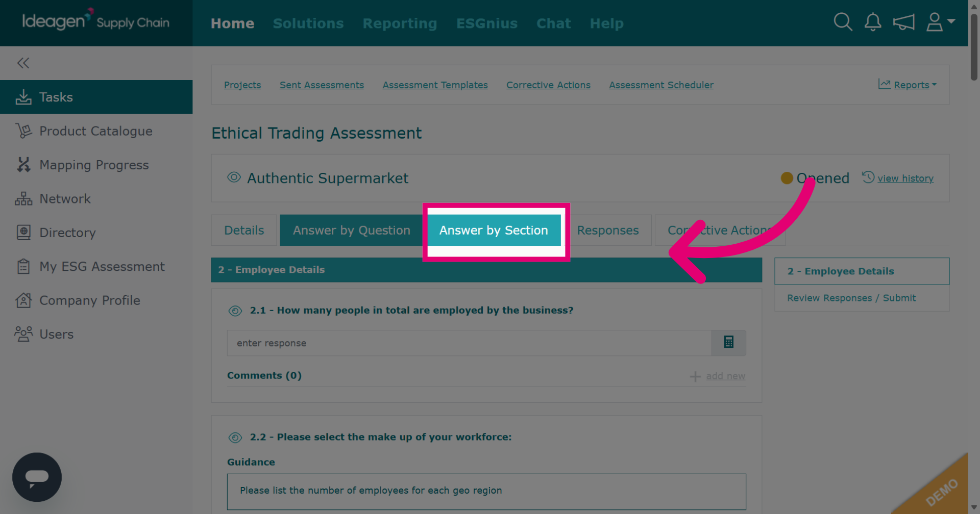
Task: Toggle eye icon for question 2.1
Action: pos(235,311)
